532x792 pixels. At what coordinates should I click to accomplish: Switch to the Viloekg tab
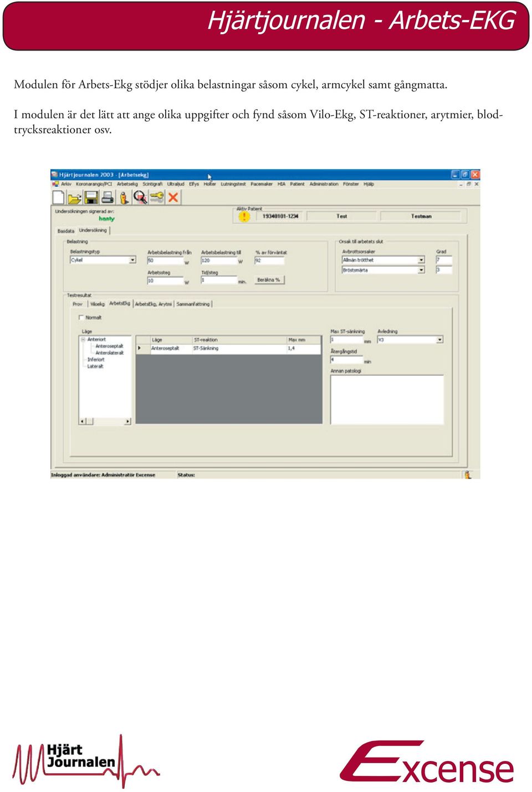(97, 304)
